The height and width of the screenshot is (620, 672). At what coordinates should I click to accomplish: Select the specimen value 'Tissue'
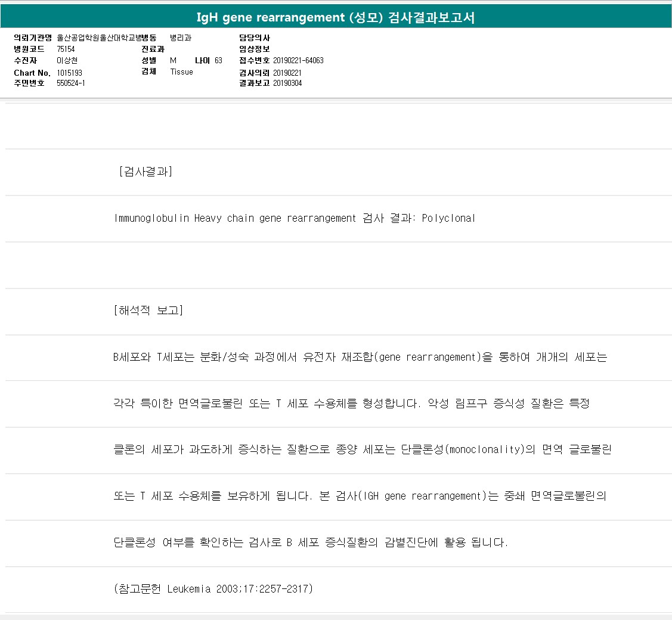coord(182,72)
